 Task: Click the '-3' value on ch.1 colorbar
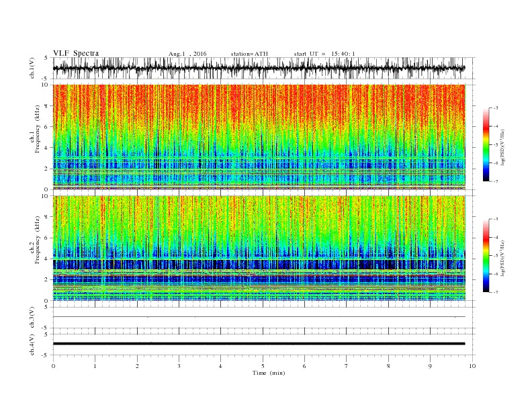(496, 108)
